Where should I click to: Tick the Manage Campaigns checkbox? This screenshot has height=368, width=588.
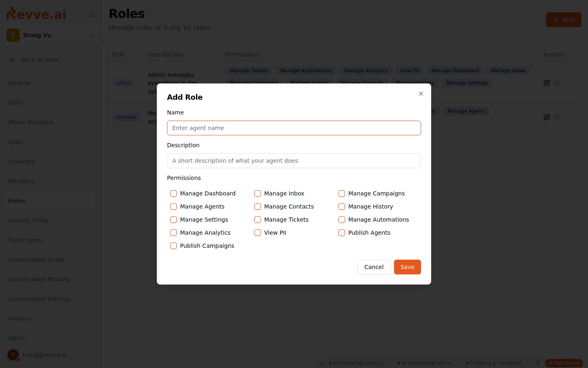[x=342, y=193]
